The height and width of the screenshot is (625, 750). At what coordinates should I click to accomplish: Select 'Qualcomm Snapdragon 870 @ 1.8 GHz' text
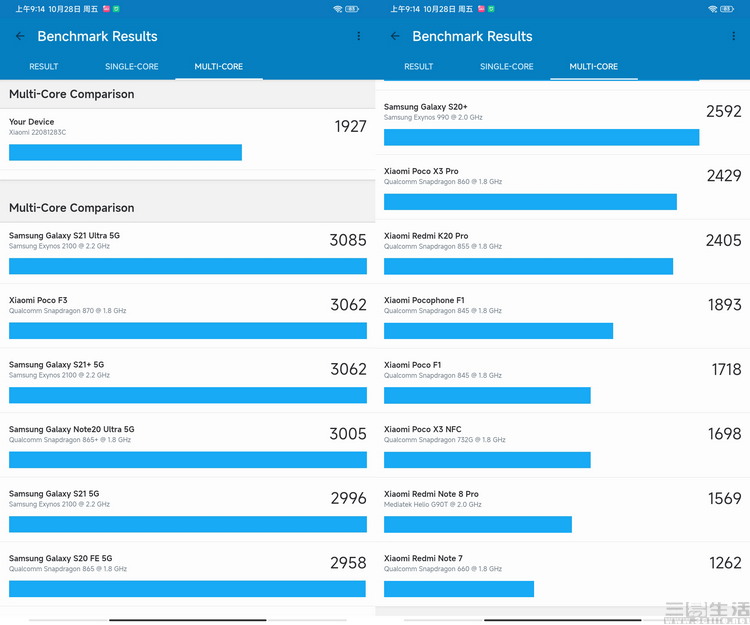[67, 311]
